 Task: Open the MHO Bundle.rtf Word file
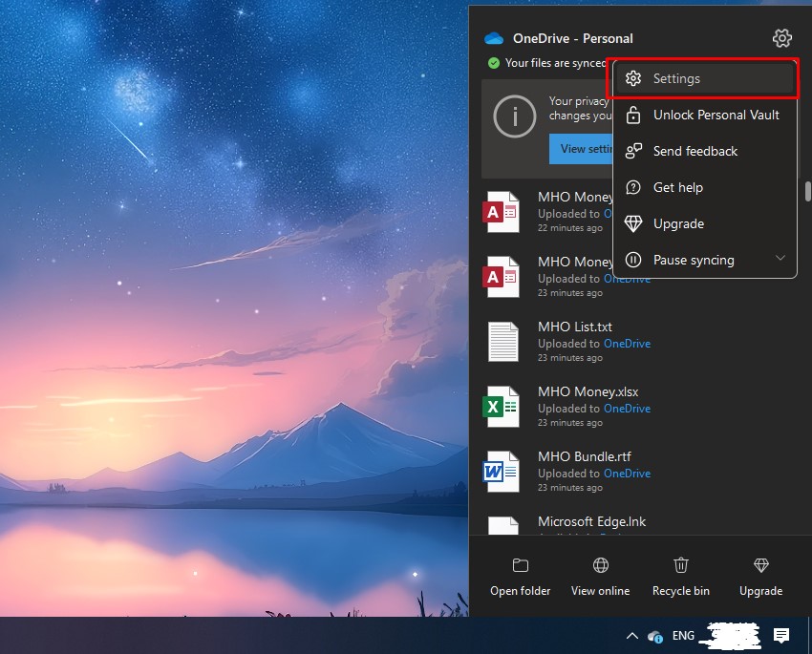pos(584,457)
